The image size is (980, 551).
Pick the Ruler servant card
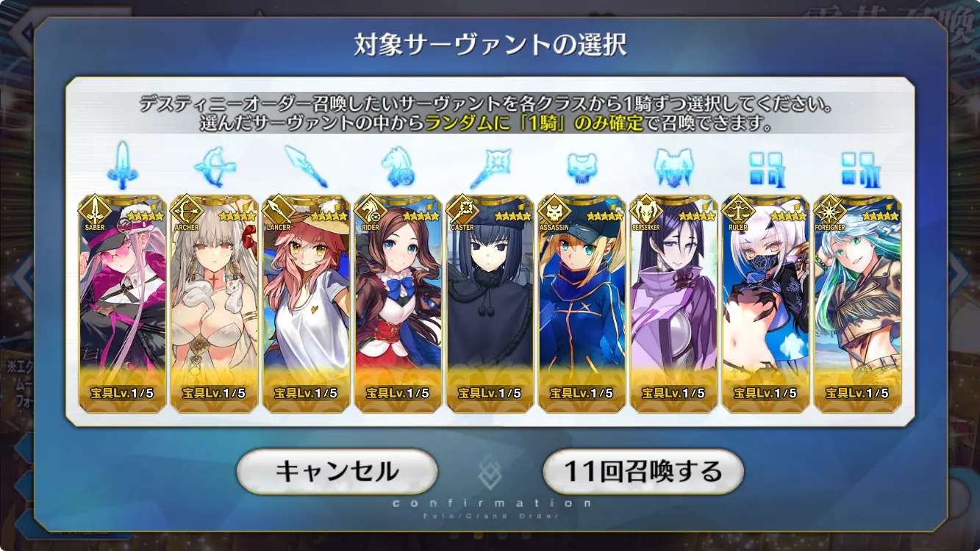click(x=765, y=303)
